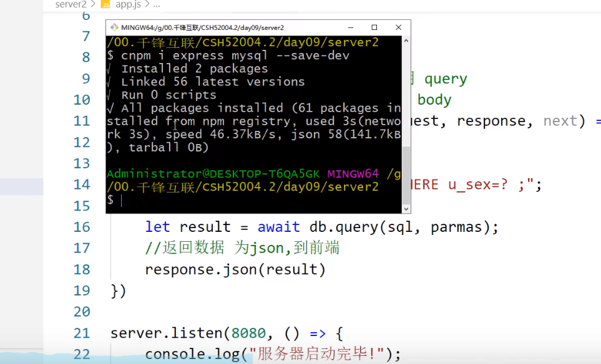601x364 pixels.
Task: Click 'response.json(result)' on line 18
Action: (x=235, y=269)
